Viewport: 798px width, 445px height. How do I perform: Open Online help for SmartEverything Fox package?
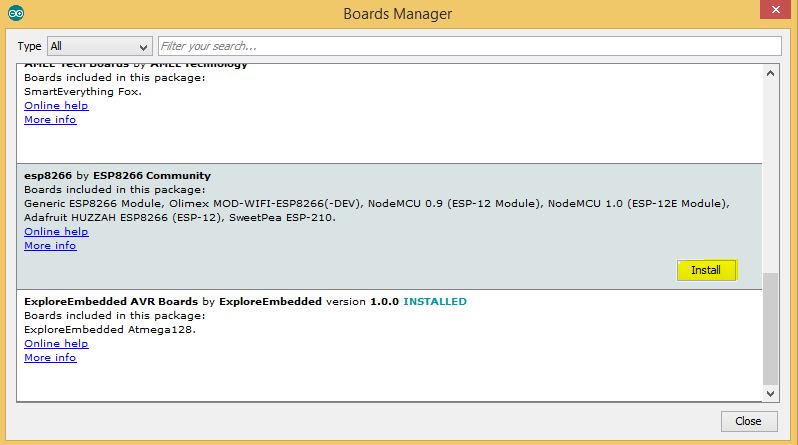pos(56,105)
